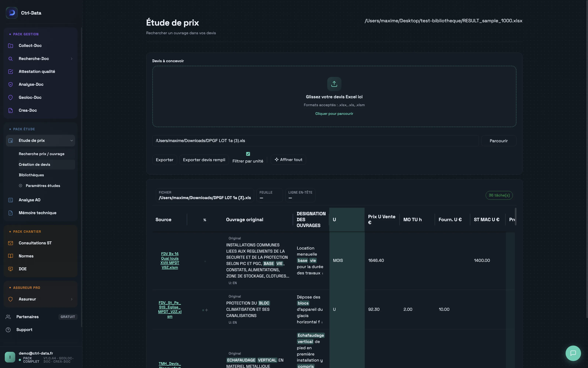The image size is (588, 368).
Task: Open the Partenaires people icon
Action: [8, 317]
